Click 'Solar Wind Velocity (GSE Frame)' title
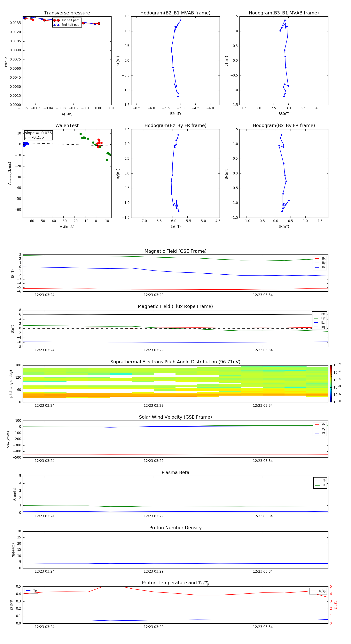 click(175, 417)
